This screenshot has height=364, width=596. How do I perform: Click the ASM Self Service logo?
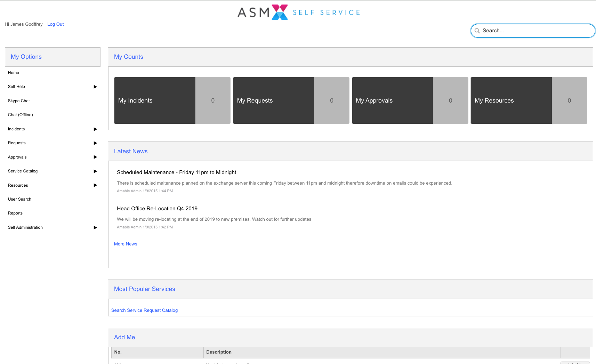(298, 13)
